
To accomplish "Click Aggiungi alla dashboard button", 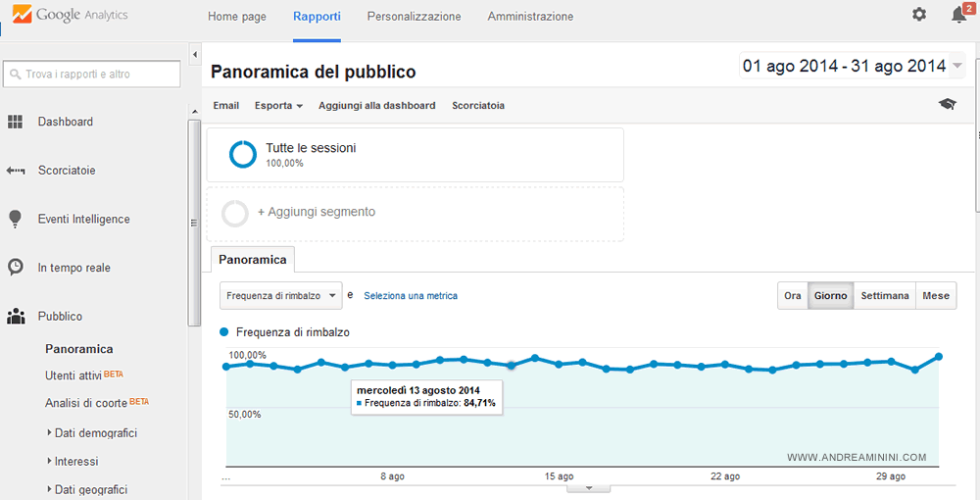I will point(376,106).
